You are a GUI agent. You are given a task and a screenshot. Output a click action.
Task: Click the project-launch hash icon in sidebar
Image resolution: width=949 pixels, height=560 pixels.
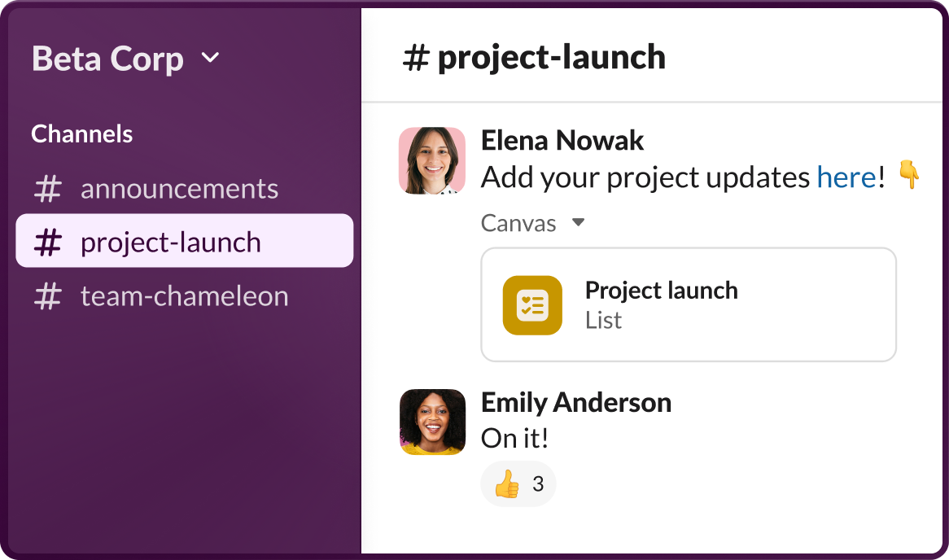[49, 241]
